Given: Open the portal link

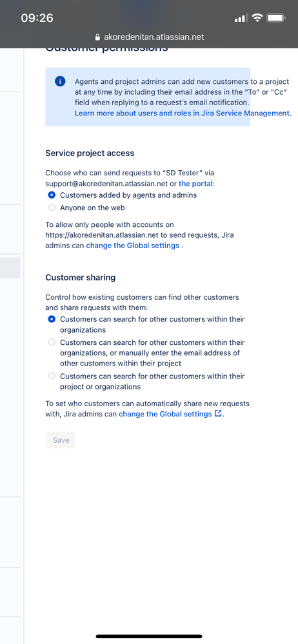Looking at the screenshot, I should coord(195,184).
